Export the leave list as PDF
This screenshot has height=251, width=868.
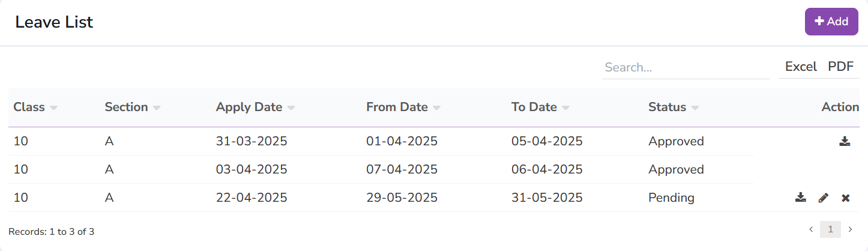[840, 67]
